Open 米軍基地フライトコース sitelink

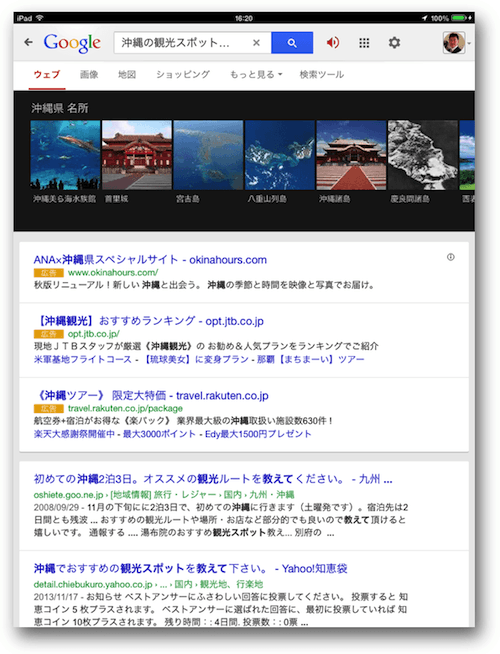click(x=83, y=359)
